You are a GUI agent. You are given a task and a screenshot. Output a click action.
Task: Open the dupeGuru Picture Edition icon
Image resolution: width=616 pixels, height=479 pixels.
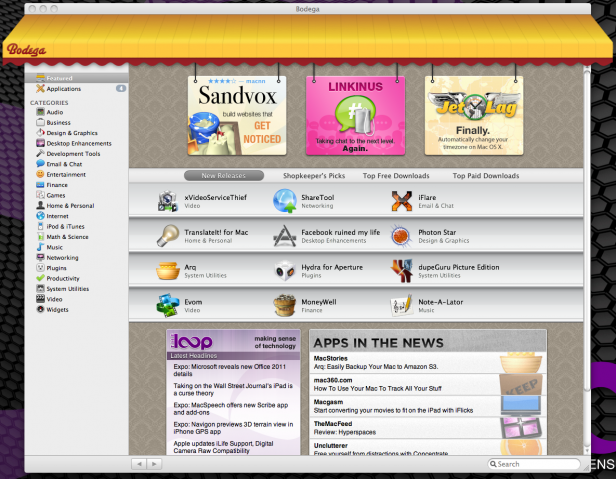[402, 271]
